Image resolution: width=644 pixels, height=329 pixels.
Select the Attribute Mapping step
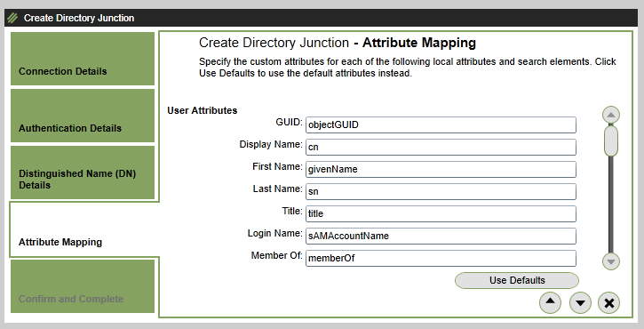(x=84, y=229)
